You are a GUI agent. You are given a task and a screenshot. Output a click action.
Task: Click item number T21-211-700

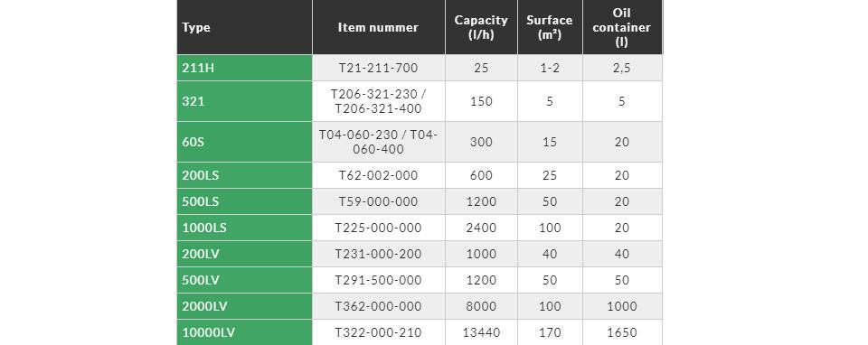tap(379, 68)
